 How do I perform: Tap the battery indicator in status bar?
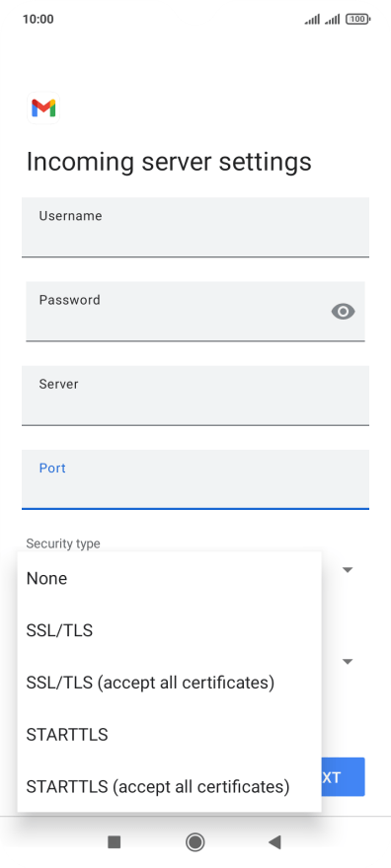pyautogui.click(x=357, y=20)
